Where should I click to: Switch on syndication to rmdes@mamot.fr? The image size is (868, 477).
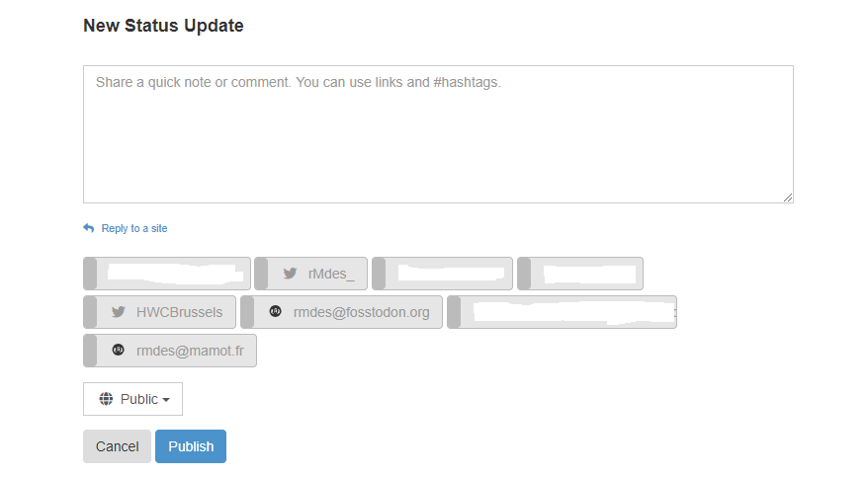(170, 351)
